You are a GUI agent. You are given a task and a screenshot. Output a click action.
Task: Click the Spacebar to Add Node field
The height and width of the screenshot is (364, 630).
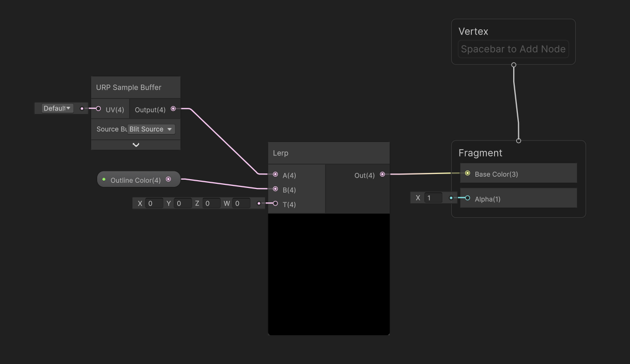513,49
